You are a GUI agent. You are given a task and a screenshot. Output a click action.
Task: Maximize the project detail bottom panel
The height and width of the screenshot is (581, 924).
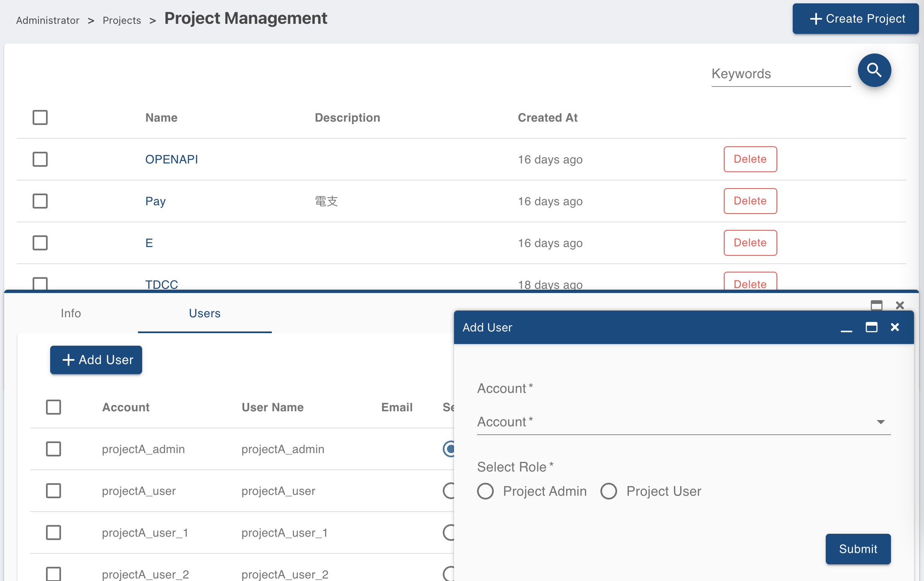coord(877,306)
